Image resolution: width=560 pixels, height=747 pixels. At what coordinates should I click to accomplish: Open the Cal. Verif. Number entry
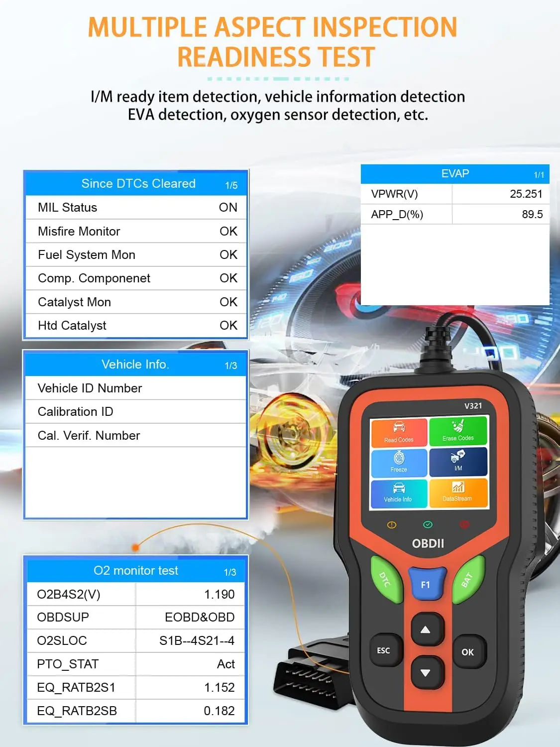point(136,435)
